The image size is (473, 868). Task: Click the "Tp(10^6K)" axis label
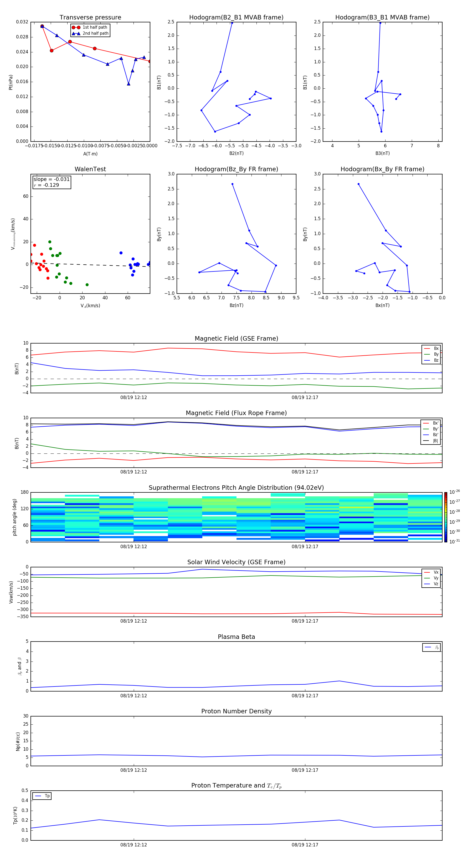pos(15,815)
